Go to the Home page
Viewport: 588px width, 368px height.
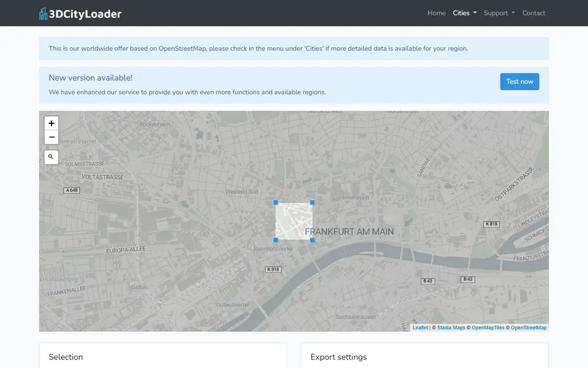point(437,13)
